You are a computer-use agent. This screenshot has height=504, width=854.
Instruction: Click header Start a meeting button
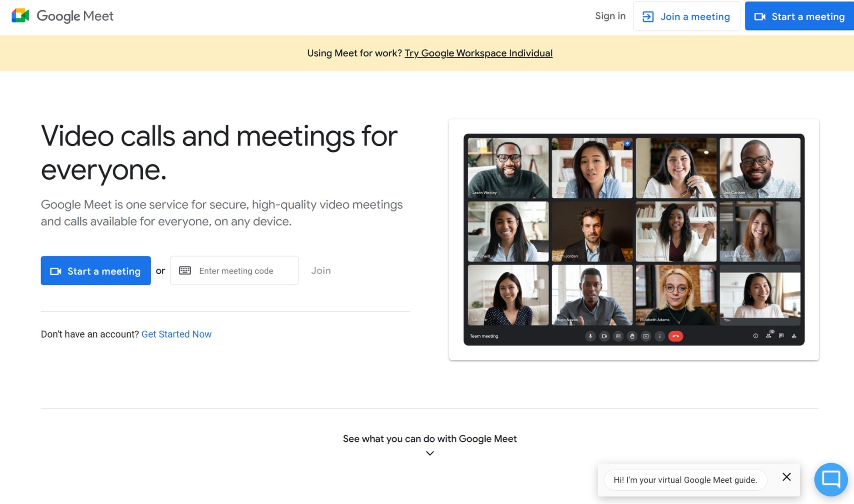click(x=799, y=16)
